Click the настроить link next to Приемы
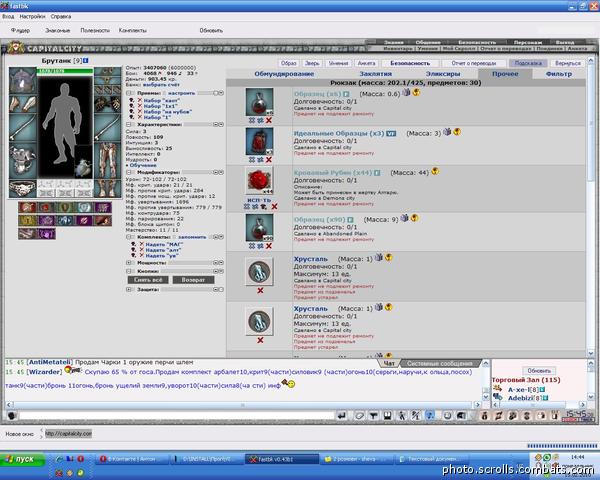Viewport: 600px width, 480px height. click(181, 93)
